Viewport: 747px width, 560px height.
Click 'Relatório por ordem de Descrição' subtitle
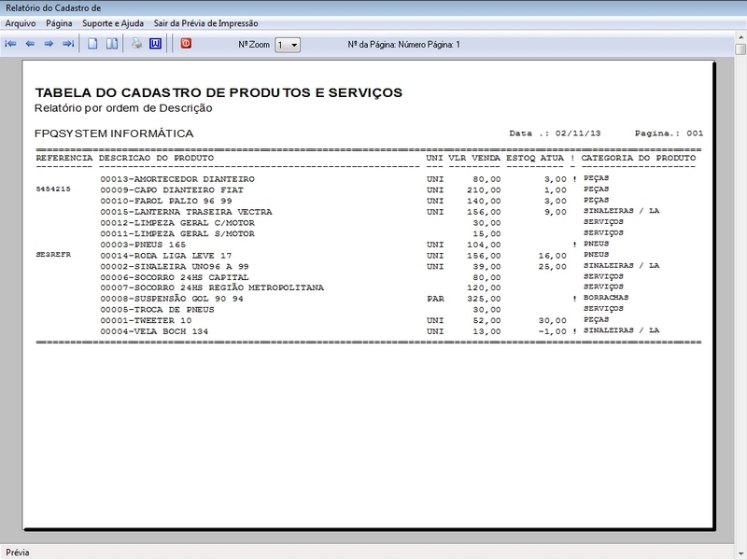click(123, 108)
